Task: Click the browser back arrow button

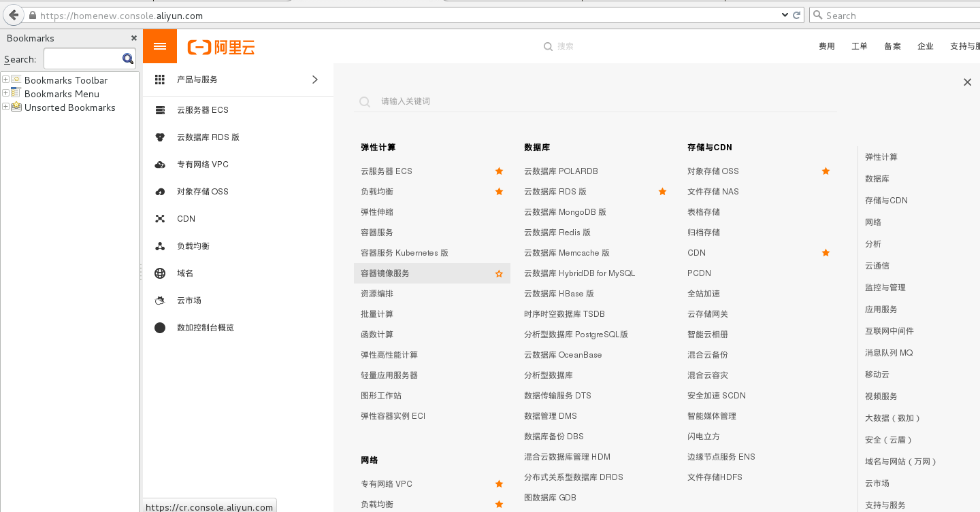Action: pos(14,15)
